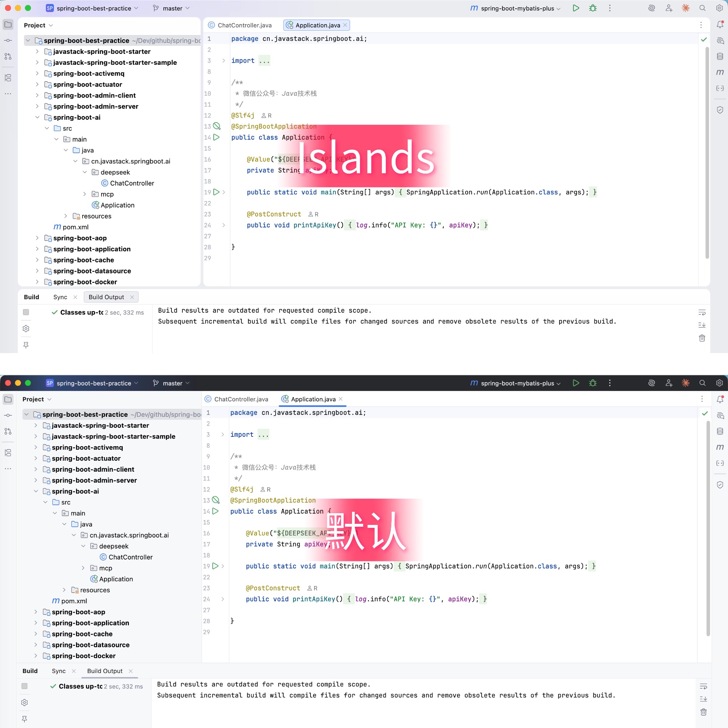Open the Commit tool window in the dark-titlebar window
The width and height of the screenshot is (728, 728).
click(8, 415)
